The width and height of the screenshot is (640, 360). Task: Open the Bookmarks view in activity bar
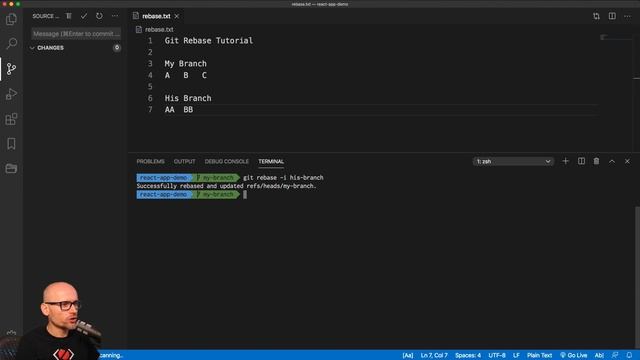pos(11,144)
